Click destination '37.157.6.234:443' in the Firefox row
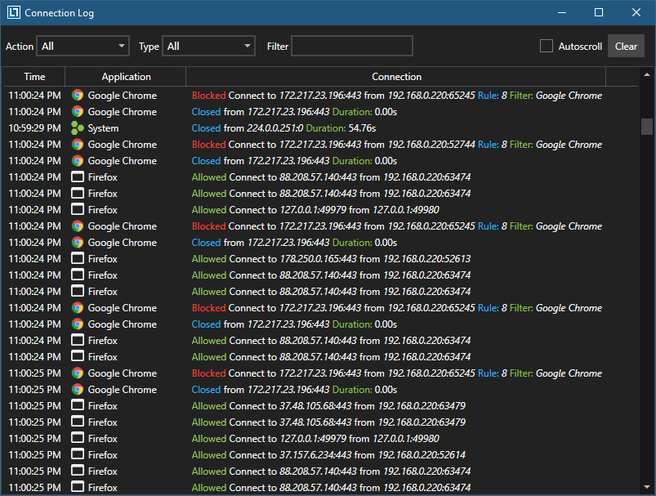This screenshot has width=656, height=496. [315, 455]
